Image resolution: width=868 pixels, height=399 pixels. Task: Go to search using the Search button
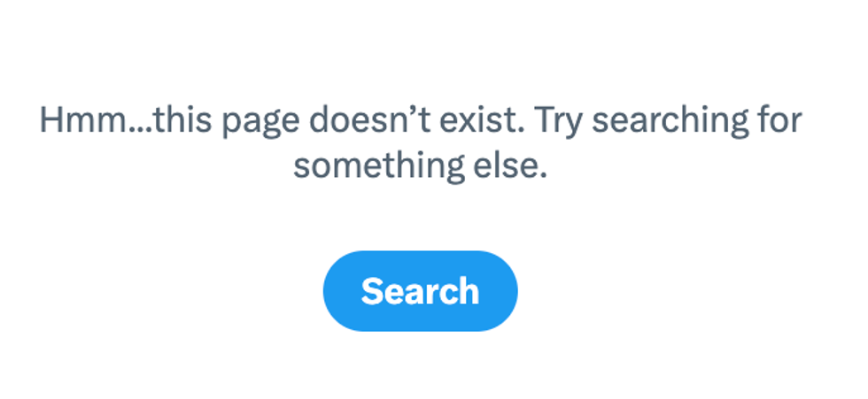click(420, 291)
